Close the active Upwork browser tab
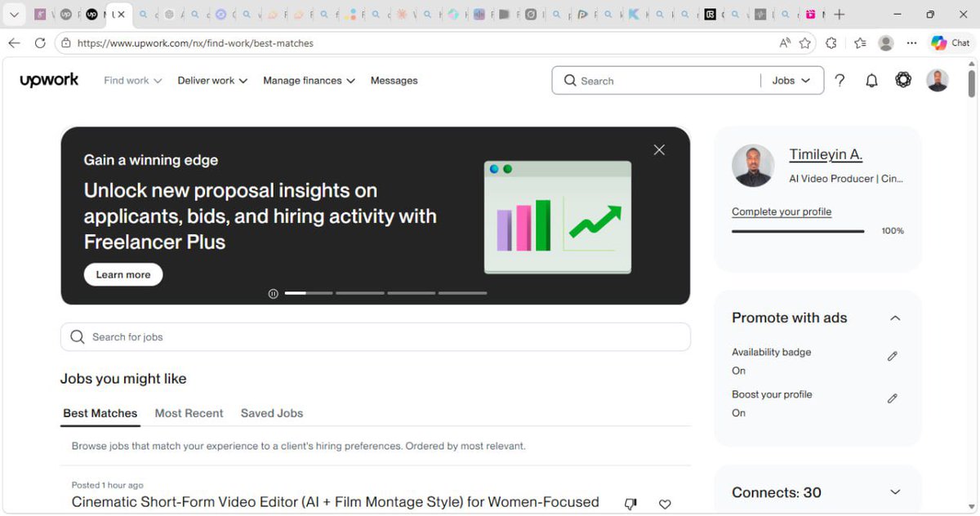Screen dimensions: 980x516 pyautogui.click(x=121, y=15)
